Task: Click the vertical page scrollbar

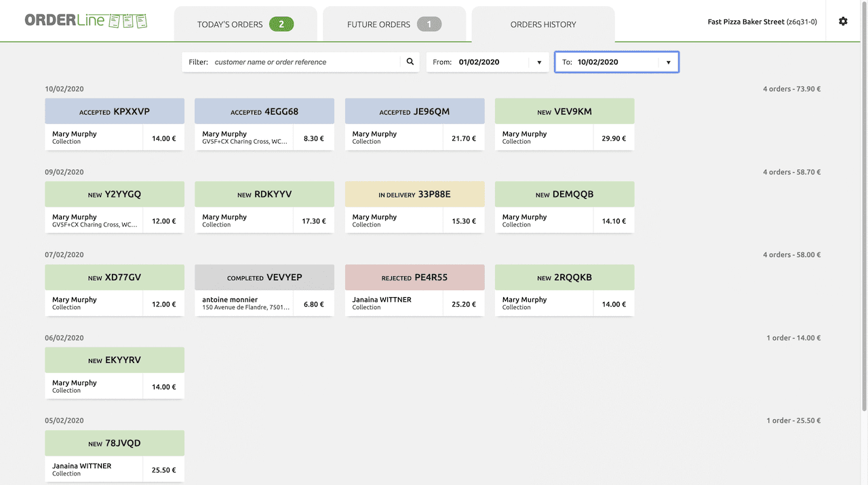Action: [863, 203]
